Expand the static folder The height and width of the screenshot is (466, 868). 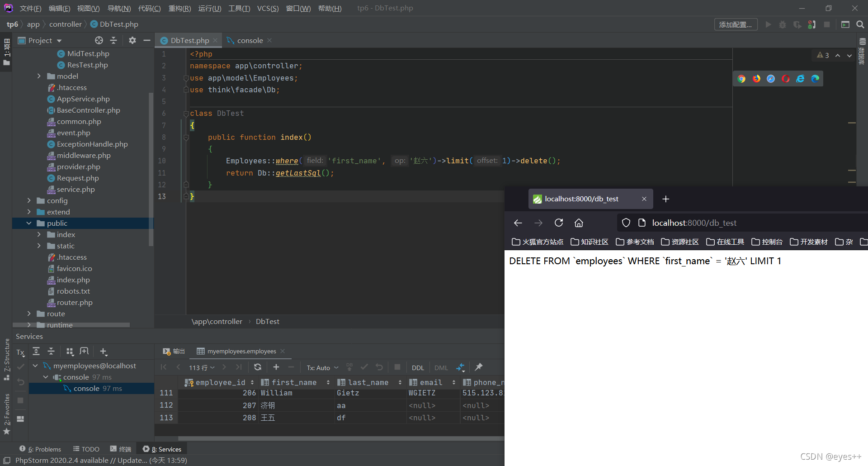pos(39,246)
